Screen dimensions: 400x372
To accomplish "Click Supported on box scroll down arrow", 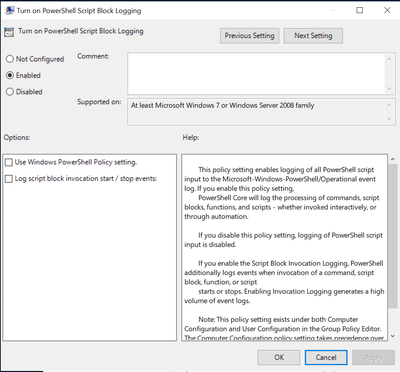I will click(389, 119).
